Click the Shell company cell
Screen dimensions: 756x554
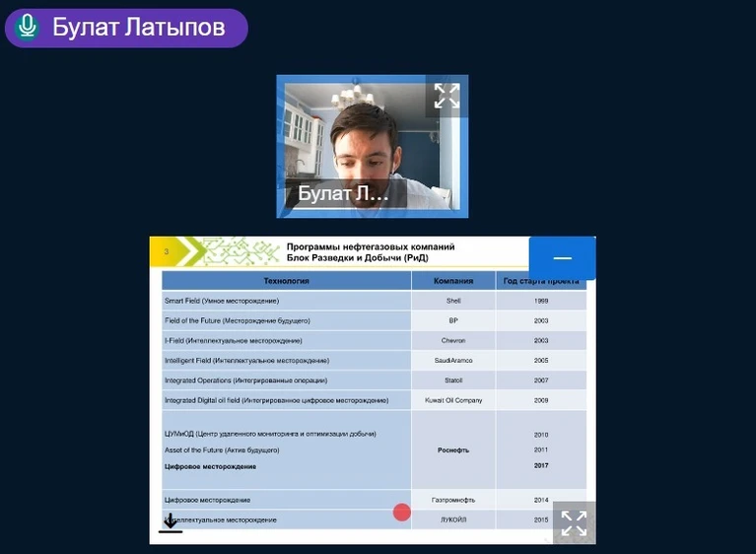coord(453,301)
